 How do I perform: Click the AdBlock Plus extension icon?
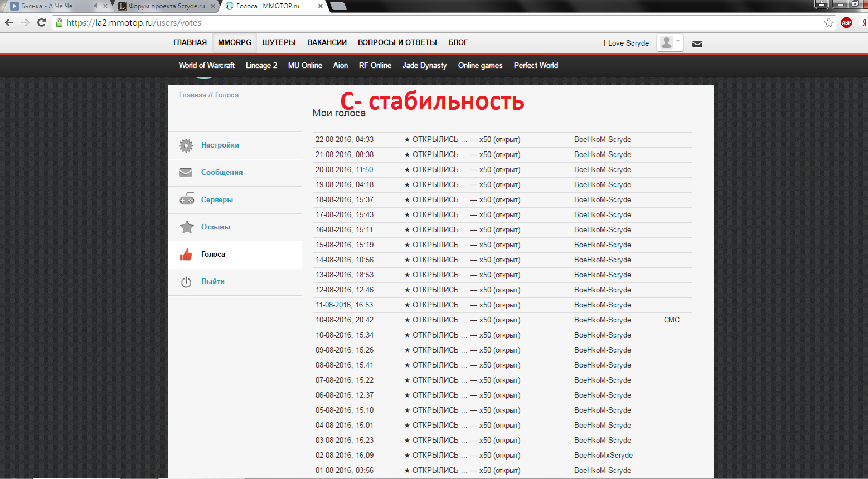coord(846,23)
